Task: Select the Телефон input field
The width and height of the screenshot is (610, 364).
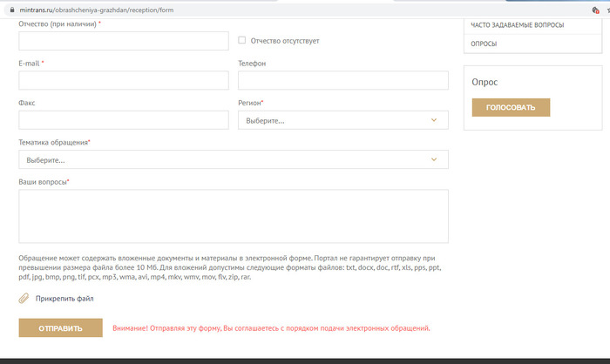Action: pos(342,80)
